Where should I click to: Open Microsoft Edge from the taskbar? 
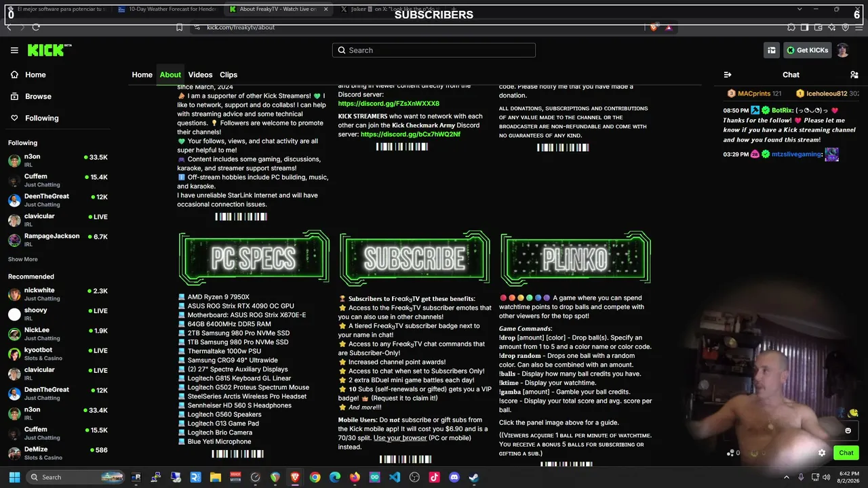(335, 477)
